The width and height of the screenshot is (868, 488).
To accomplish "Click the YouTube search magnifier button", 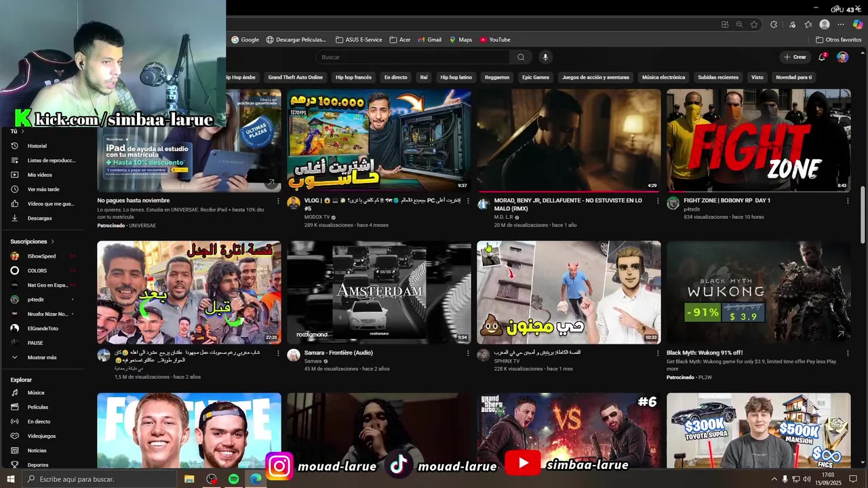I will click(x=521, y=57).
